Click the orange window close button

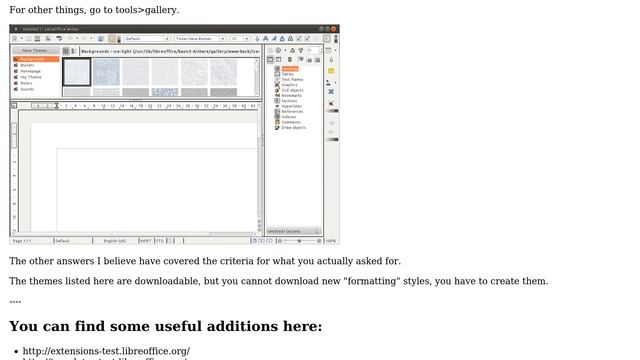coord(334,29)
